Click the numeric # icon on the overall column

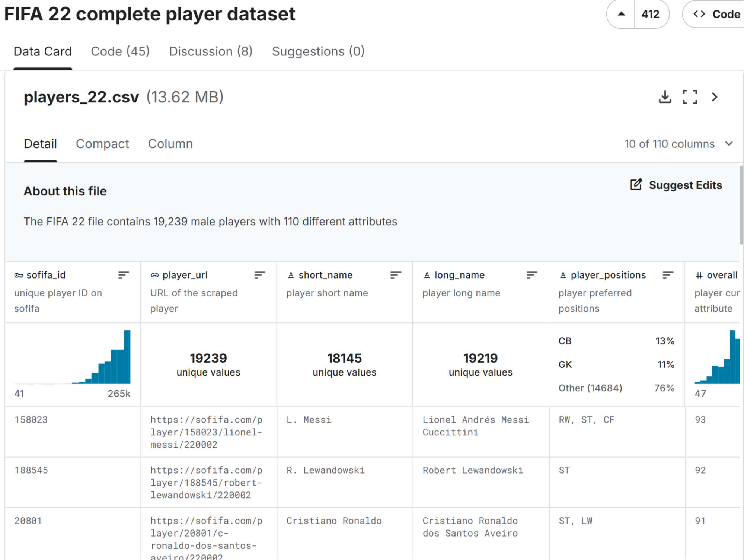pyautogui.click(x=699, y=275)
